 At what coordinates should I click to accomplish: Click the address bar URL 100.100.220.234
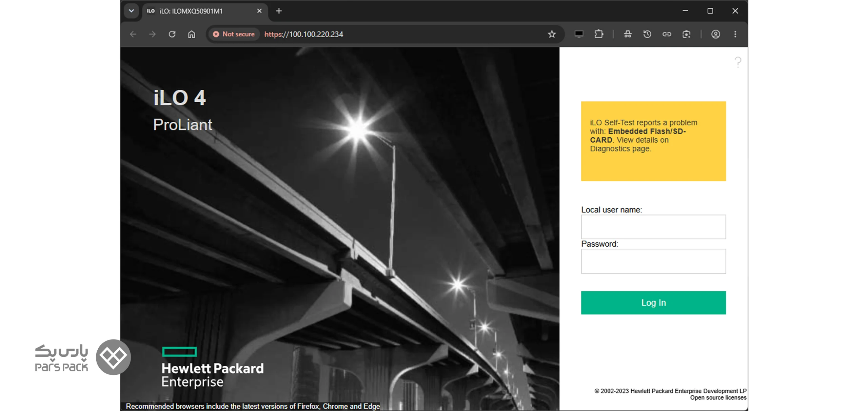[x=303, y=34]
